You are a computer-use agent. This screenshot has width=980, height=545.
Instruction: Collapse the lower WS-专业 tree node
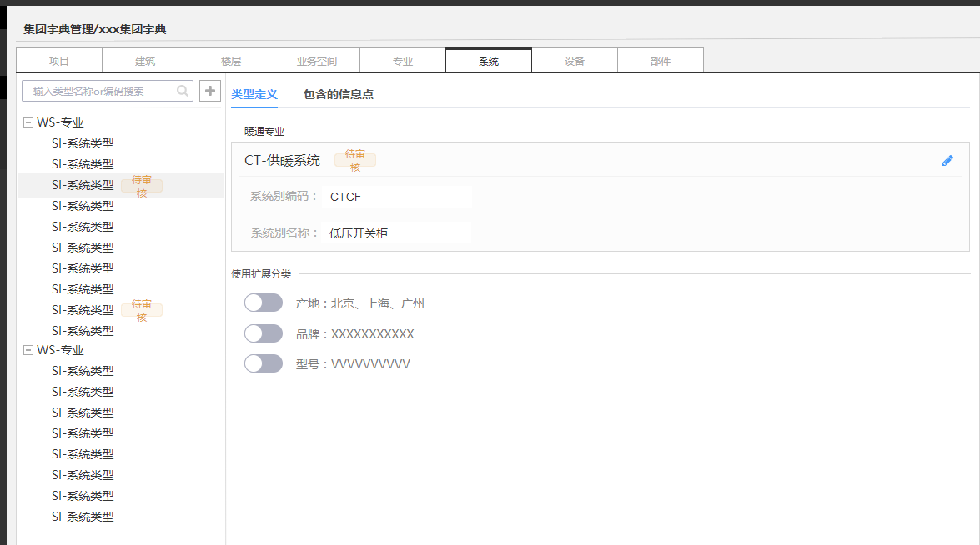click(x=28, y=350)
